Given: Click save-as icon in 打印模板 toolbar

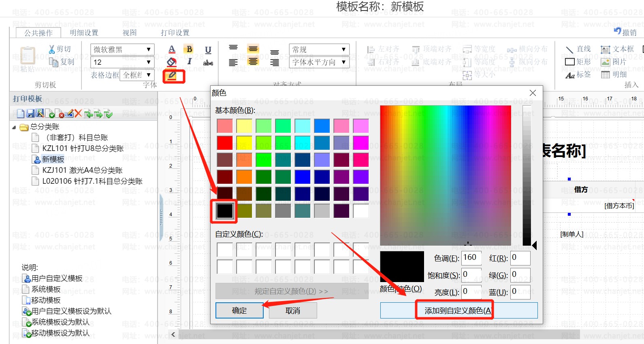Looking at the screenshot, I should (40, 114).
